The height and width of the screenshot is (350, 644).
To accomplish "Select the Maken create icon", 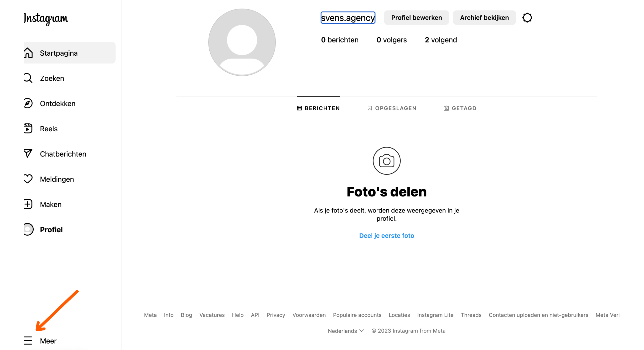I will 28,204.
